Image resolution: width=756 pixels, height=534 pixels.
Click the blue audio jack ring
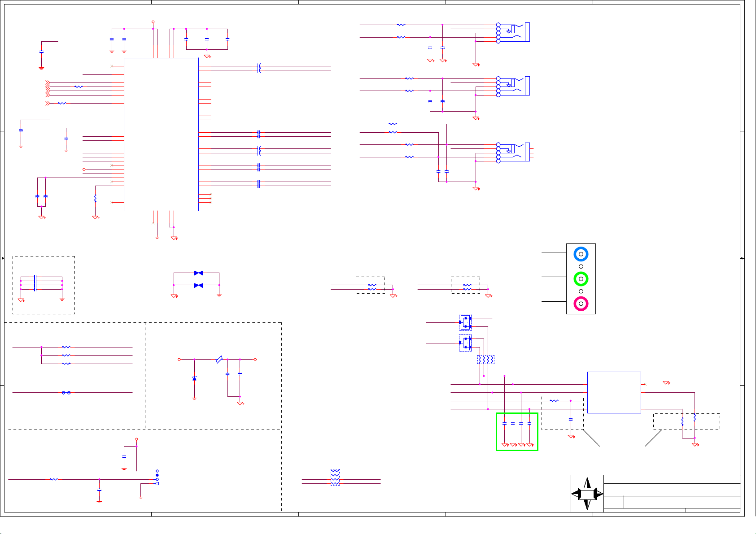[581, 254]
